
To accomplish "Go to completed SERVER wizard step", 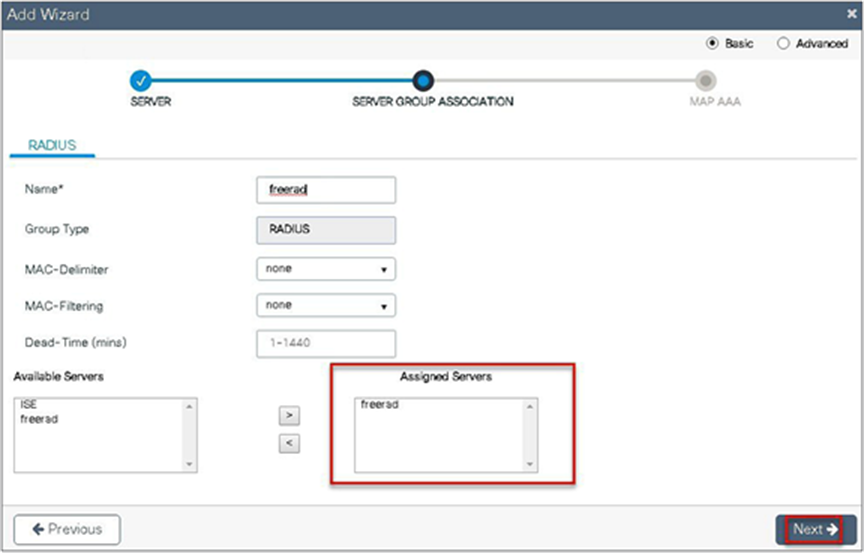I will click(141, 81).
